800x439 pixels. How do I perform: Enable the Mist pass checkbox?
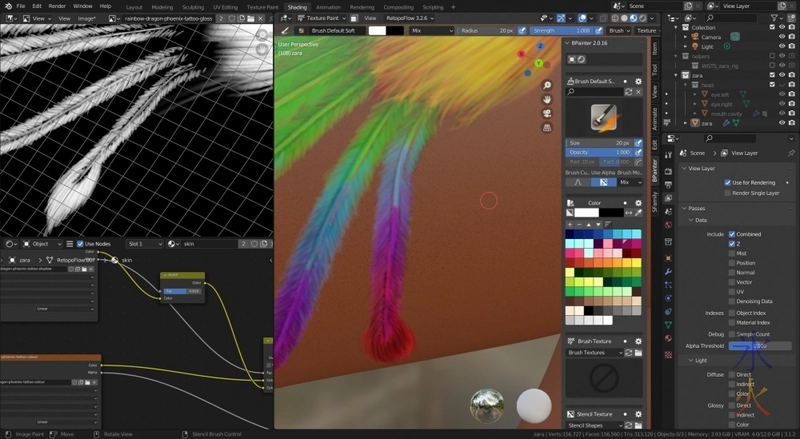pos(732,254)
